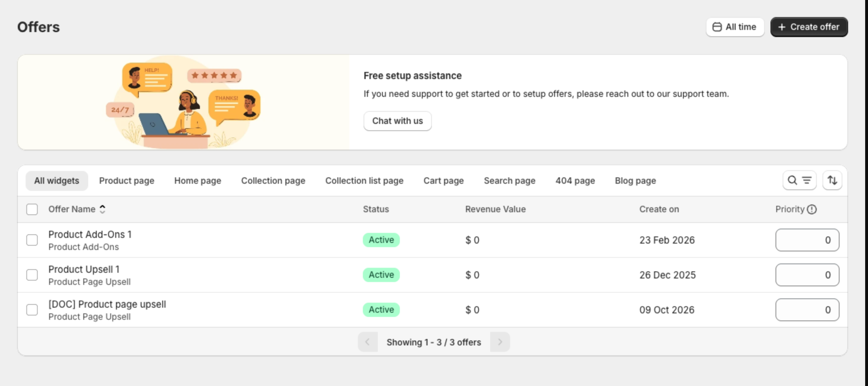Sort by Offer Name arrows
Image resolution: width=868 pixels, height=386 pixels.
[102, 209]
